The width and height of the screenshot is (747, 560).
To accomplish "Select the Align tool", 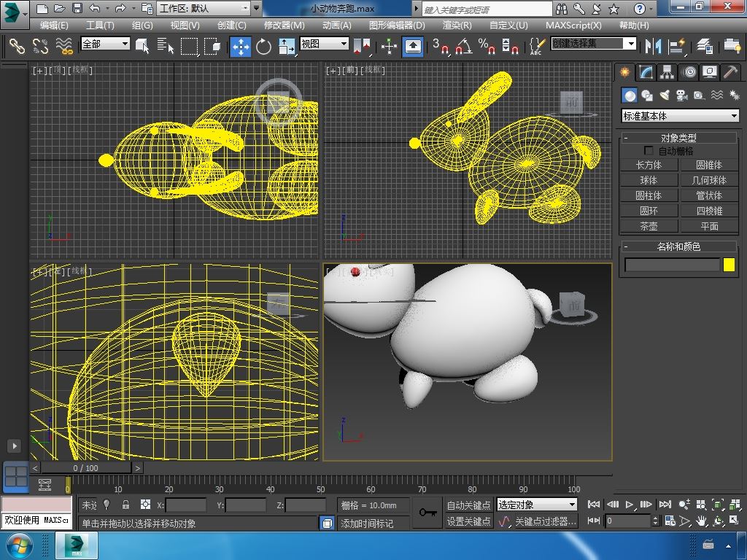I will click(x=676, y=46).
